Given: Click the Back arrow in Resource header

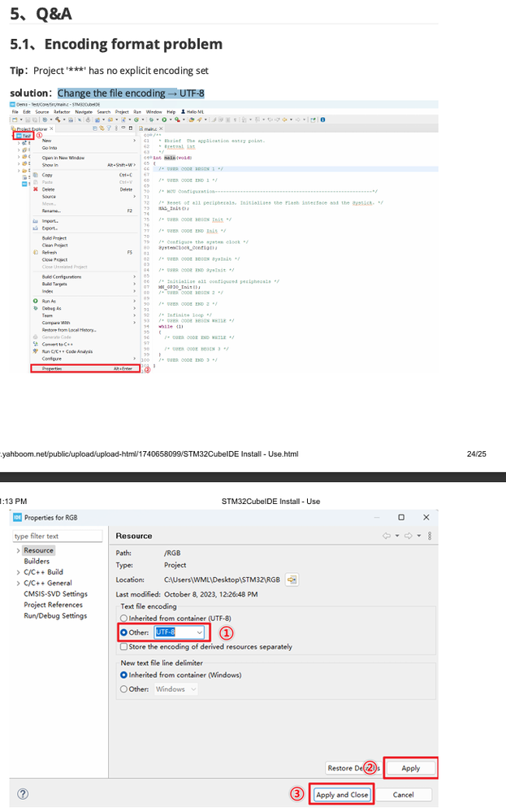Looking at the screenshot, I should click(387, 536).
